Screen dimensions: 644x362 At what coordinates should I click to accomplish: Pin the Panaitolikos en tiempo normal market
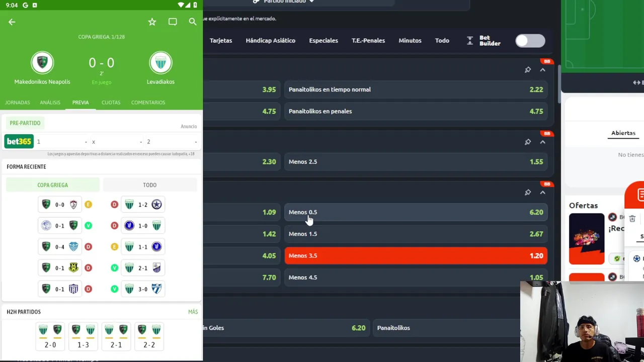coord(528,70)
